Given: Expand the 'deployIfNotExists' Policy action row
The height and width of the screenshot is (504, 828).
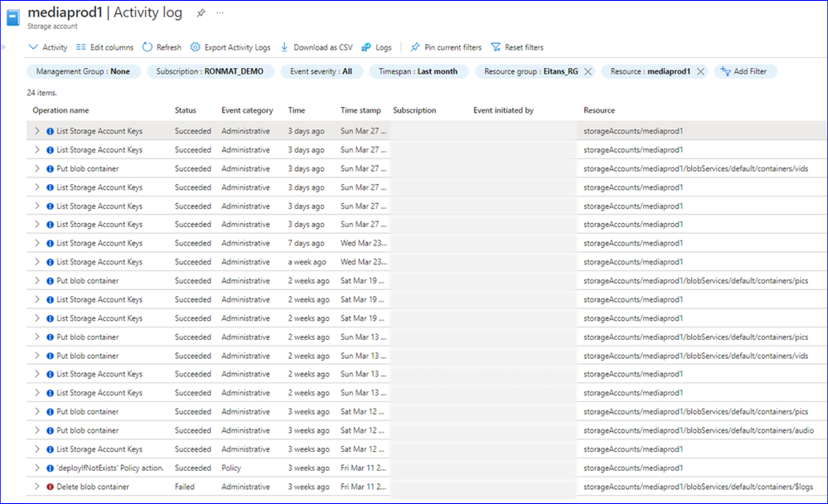Looking at the screenshot, I should [x=37, y=468].
